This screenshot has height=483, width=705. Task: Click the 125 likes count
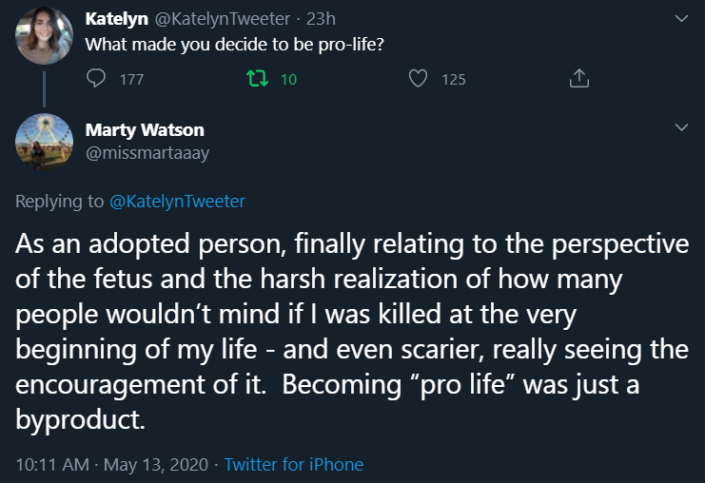[453, 80]
